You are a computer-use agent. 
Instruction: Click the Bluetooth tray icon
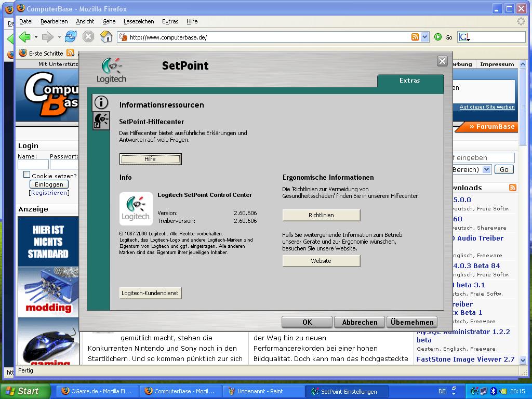[x=494, y=391]
